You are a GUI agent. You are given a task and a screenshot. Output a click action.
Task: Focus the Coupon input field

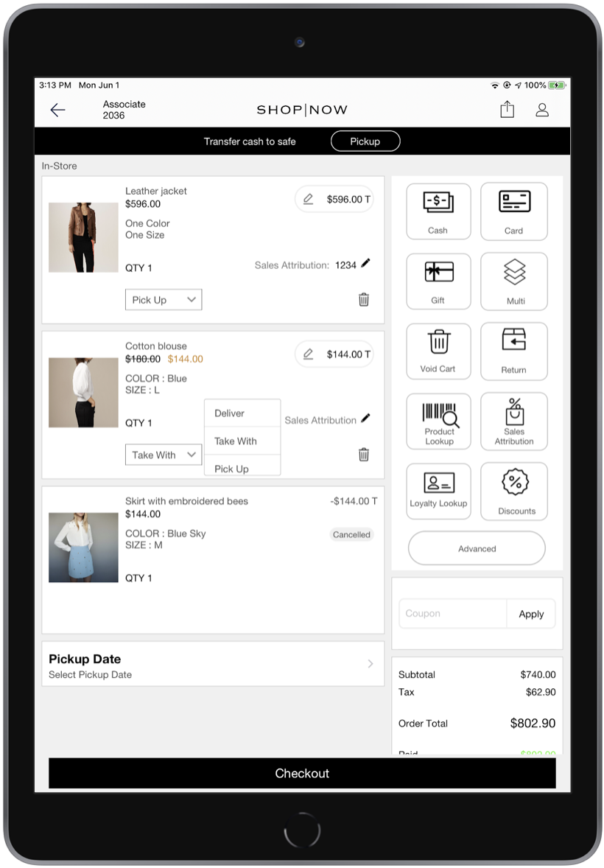pos(452,613)
